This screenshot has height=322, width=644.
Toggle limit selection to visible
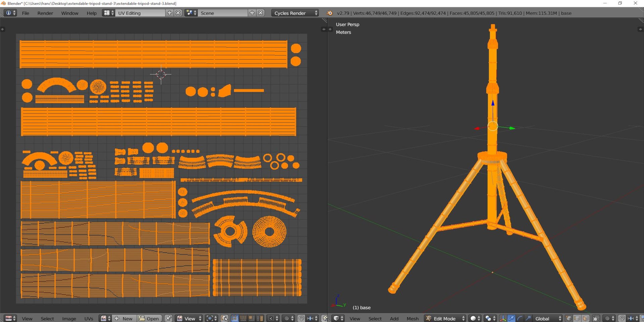pos(596,318)
